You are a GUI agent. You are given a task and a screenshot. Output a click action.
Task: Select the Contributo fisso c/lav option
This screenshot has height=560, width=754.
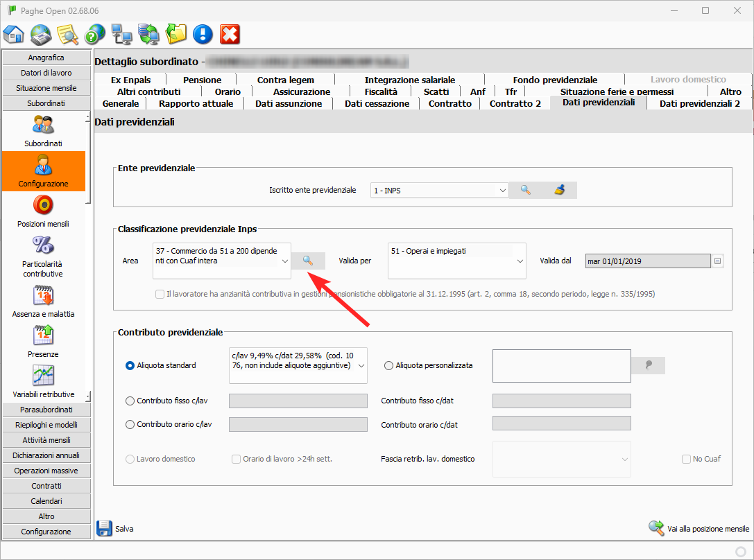click(130, 401)
